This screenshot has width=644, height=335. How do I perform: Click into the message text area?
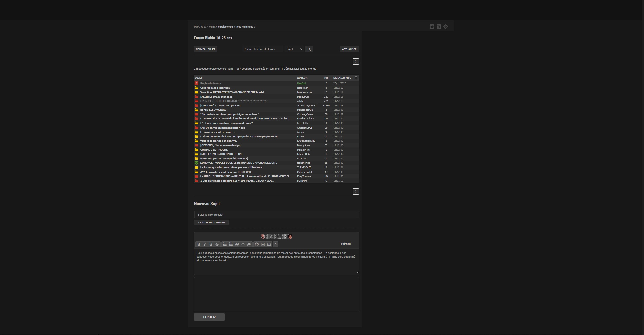point(276,262)
